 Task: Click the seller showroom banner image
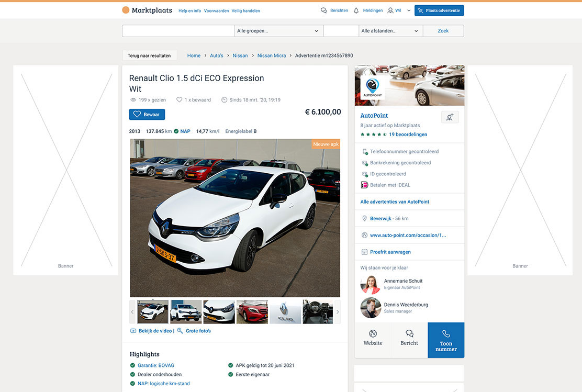point(409,85)
